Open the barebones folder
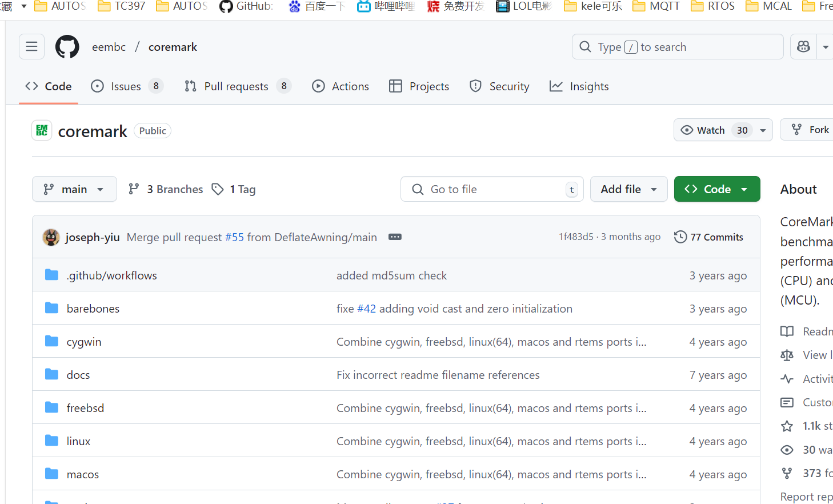Screen dimensions: 833x504 pyautogui.click(x=93, y=309)
